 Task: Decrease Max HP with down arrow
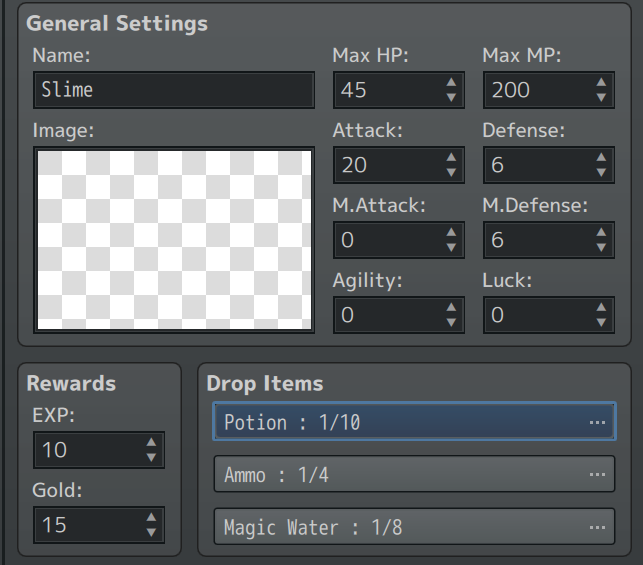pyautogui.click(x=451, y=98)
